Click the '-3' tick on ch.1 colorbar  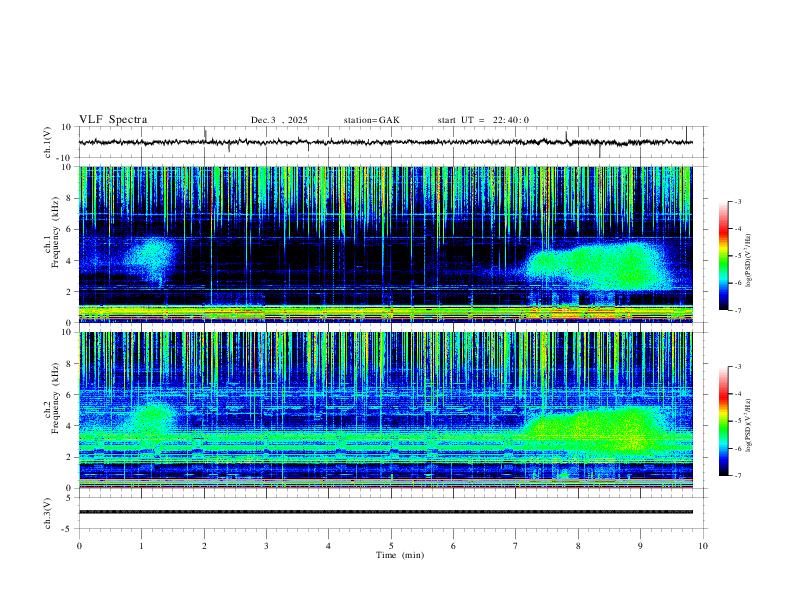coord(737,201)
